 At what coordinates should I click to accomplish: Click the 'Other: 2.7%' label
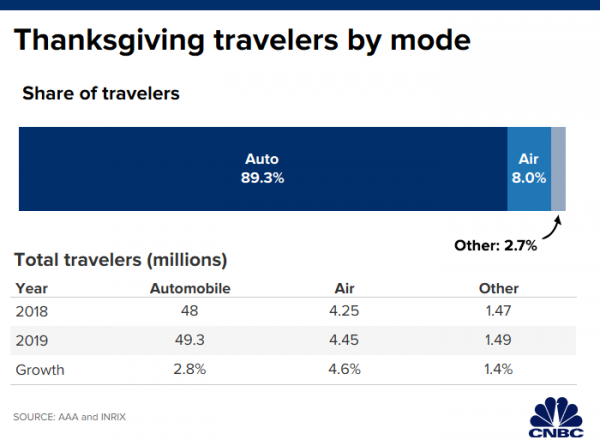(498, 244)
